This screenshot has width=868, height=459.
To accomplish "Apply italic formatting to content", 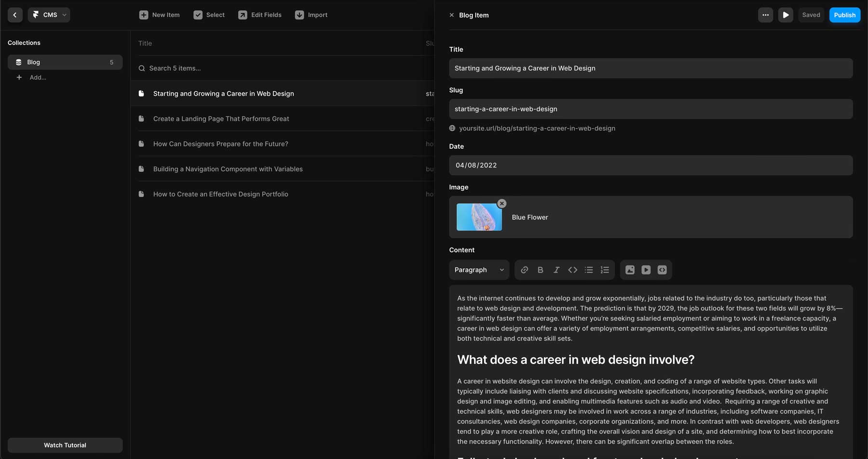I will [x=556, y=270].
